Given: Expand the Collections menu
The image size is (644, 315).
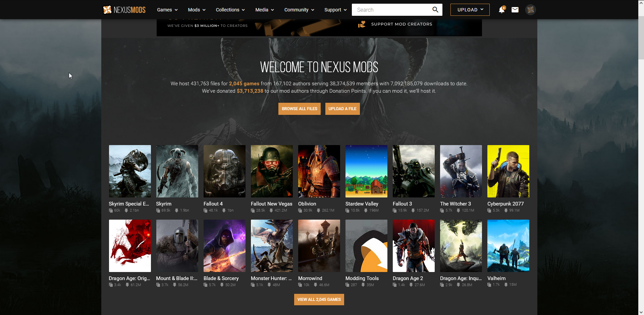Looking at the screenshot, I should coord(230,10).
